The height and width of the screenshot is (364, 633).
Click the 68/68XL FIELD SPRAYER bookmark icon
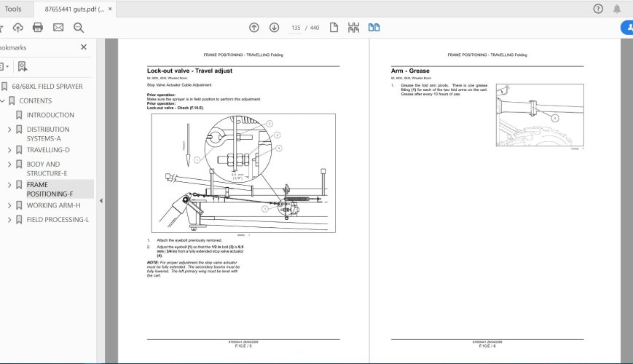(x=4, y=87)
